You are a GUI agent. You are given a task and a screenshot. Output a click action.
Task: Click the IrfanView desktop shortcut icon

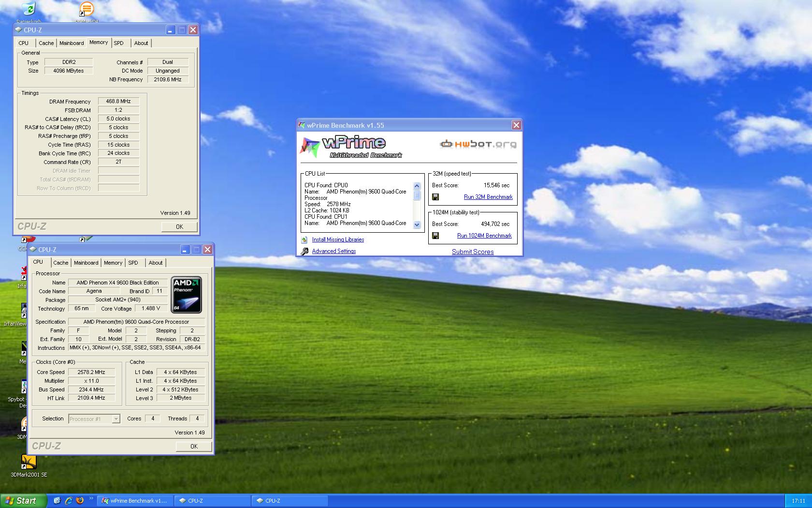(23, 310)
